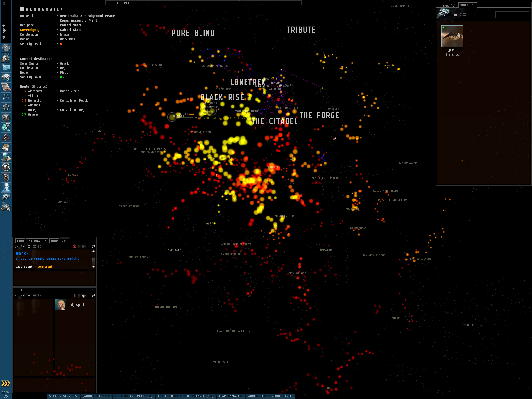Click scroll up arrow in C&P chat
The height and width of the screenshot is (399, 532).
tap(93, 251)
